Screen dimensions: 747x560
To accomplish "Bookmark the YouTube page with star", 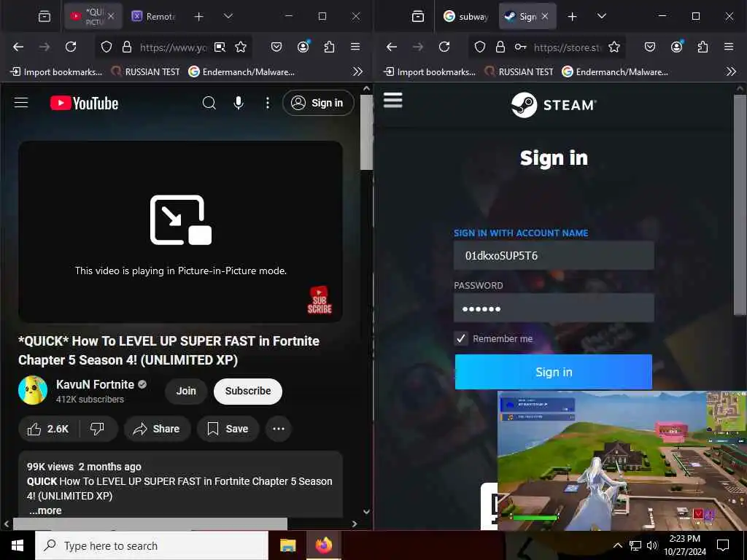I will pos(241,47).
